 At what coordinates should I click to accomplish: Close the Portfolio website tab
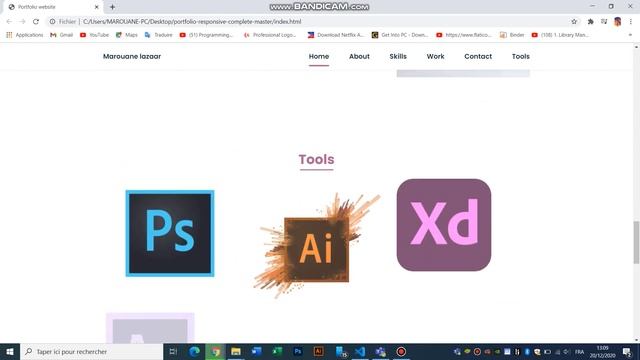pos(97,7)
